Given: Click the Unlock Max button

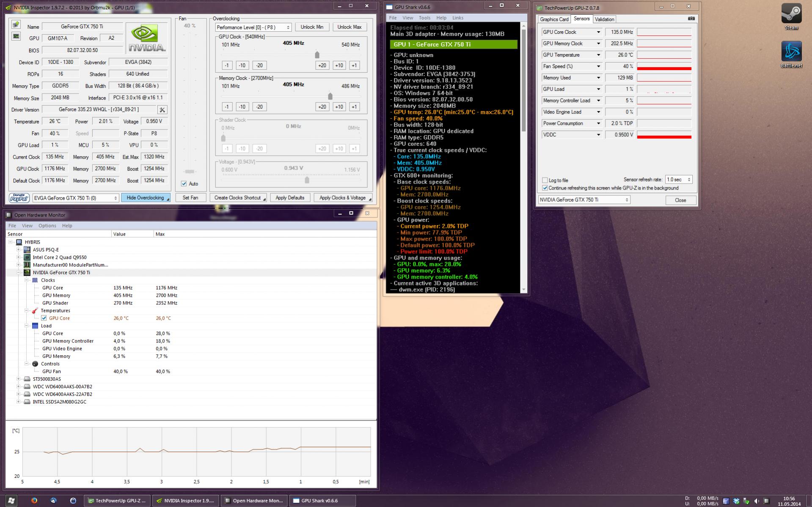Looking at the screenshot, I should coord(350,27).
